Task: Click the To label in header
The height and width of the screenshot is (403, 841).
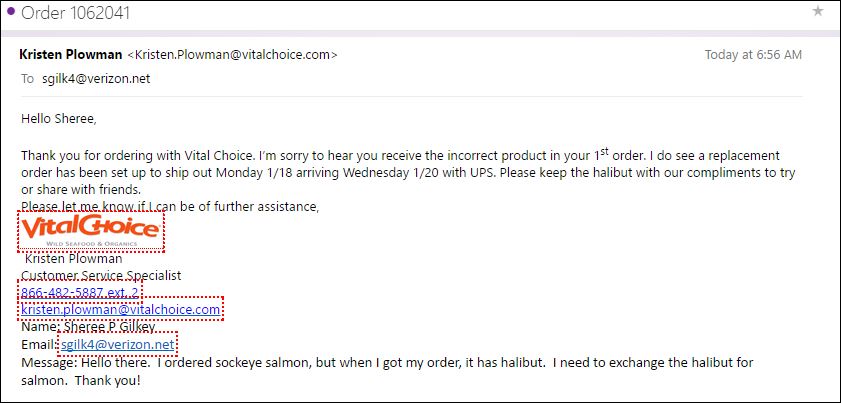Action: [x=27, y=79]
